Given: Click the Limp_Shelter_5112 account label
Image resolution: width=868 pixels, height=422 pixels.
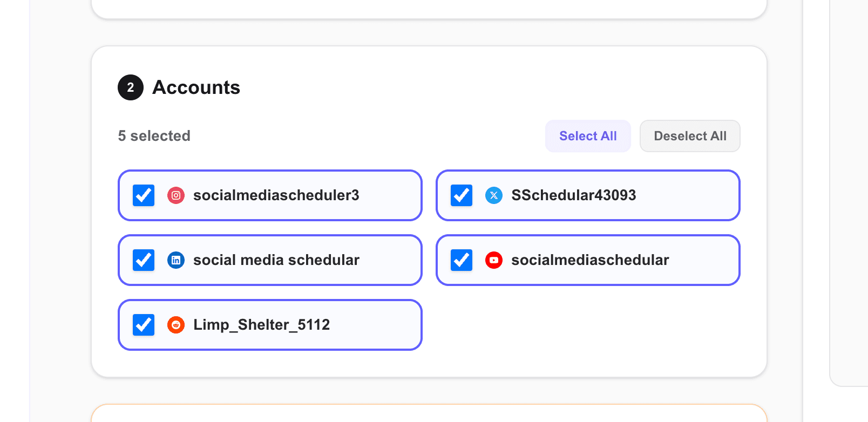Looking at the screenshot, I should click(261, 325).
